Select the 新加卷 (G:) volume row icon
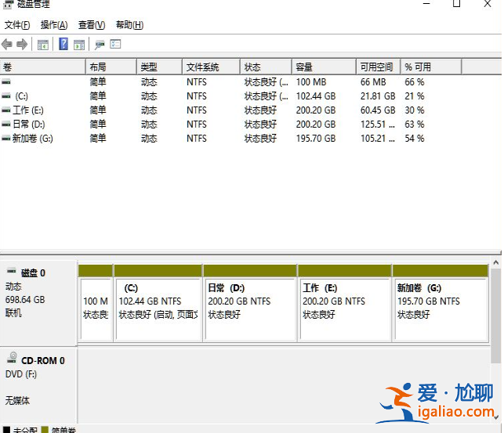Image resolution: width=504 pixels, height=433 pixels. tap(6, 139)
